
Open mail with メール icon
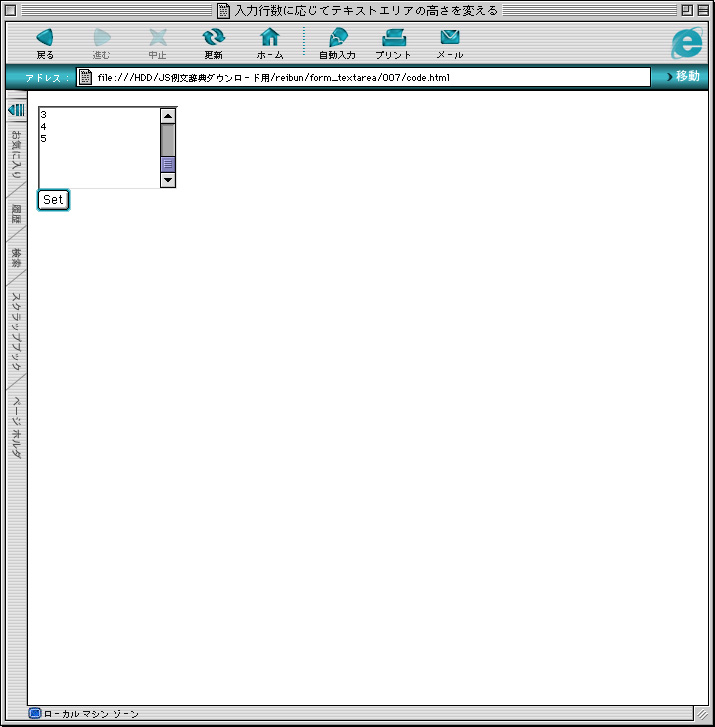[450, 44]
